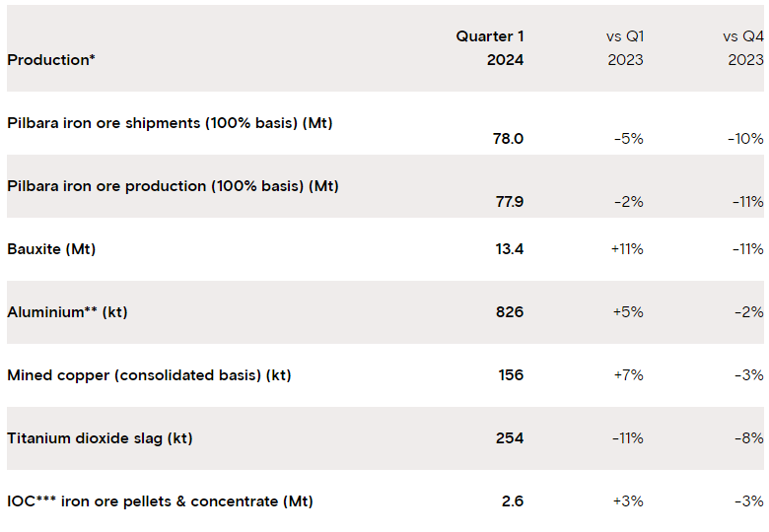
Task: Select the Titanium dioxide slag row label
Action: click(x=100, y=438)
